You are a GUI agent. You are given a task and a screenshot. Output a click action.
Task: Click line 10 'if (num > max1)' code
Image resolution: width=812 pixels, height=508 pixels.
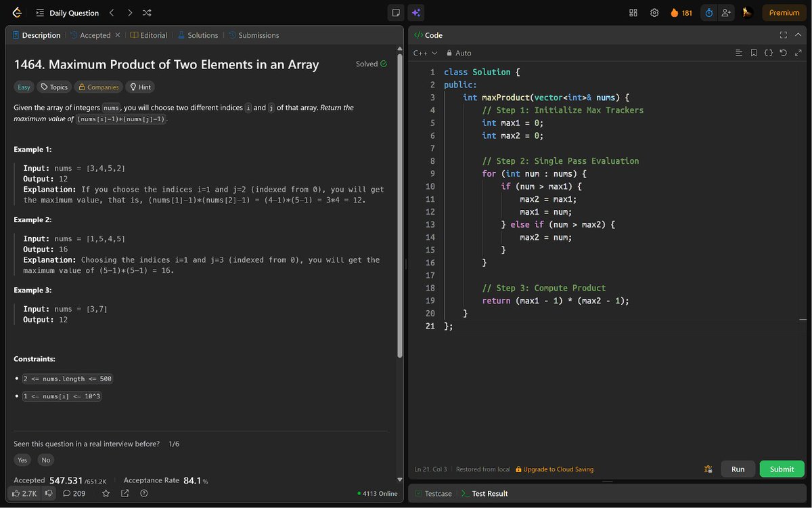pyautogui.click(x=541, y=186)
